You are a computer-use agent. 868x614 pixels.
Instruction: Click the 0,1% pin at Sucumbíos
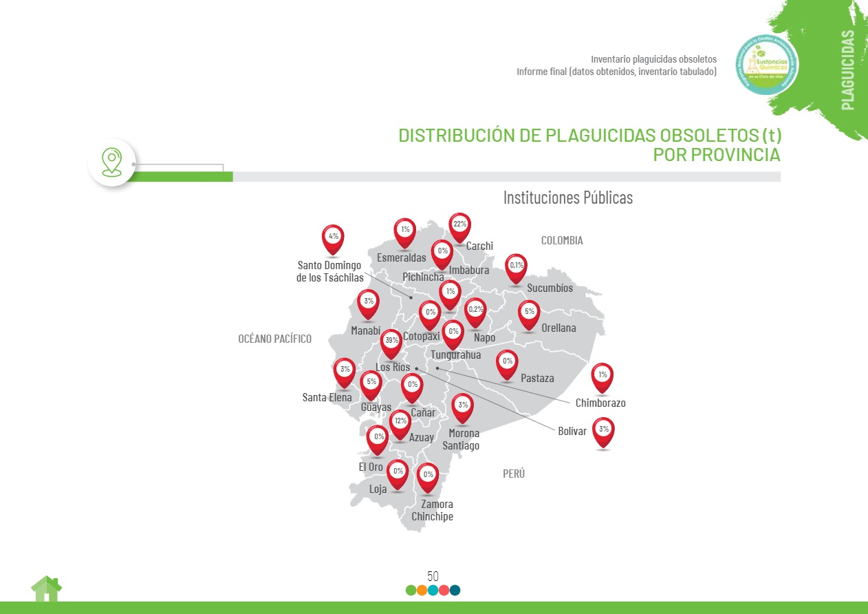tap(516, 267)
